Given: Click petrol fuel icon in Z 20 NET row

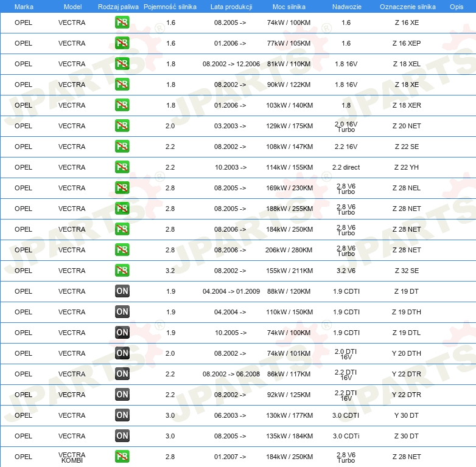Looking at the screenshot, I should click(x=122, y=126).
